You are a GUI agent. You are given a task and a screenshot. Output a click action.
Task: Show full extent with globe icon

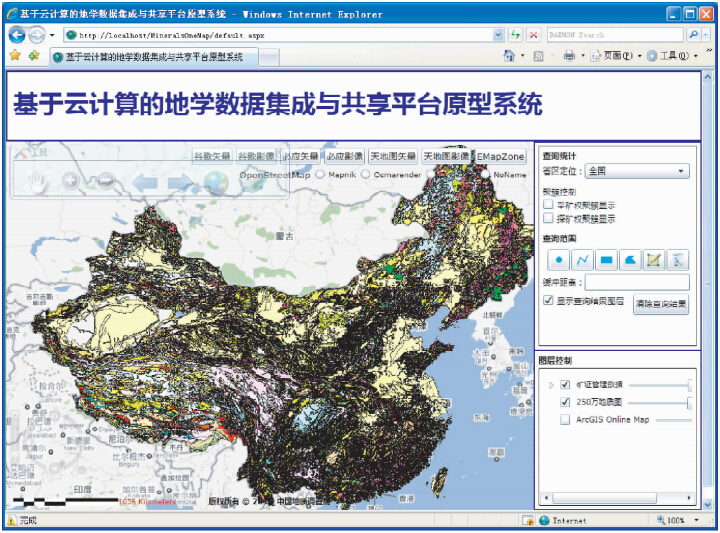(x=217, y=182)
